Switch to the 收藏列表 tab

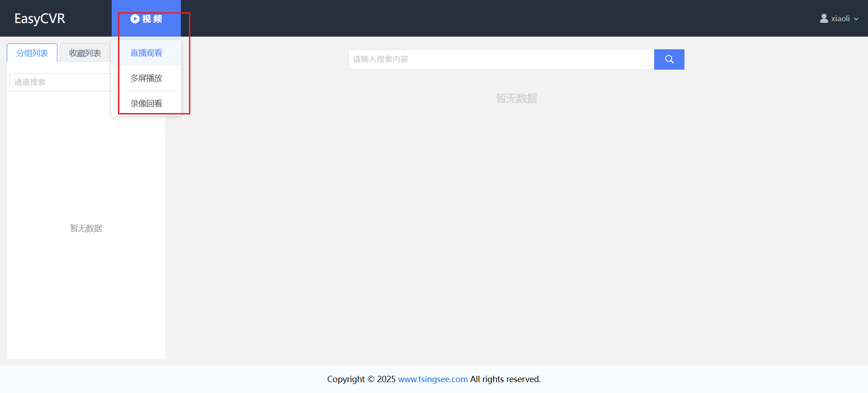(85, 53)
